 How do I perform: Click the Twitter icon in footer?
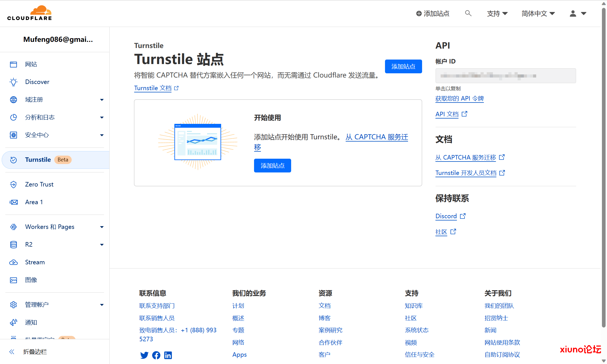144,355
